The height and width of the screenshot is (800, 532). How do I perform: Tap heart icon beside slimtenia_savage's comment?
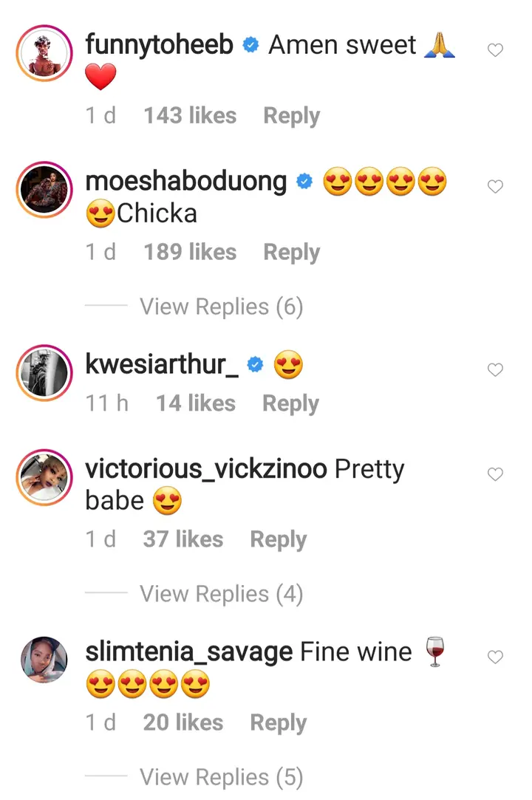click(496, 657)
